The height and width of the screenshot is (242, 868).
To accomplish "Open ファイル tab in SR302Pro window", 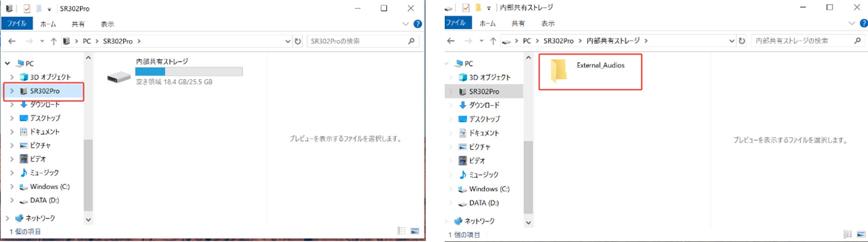I will (x=17, y=23).
